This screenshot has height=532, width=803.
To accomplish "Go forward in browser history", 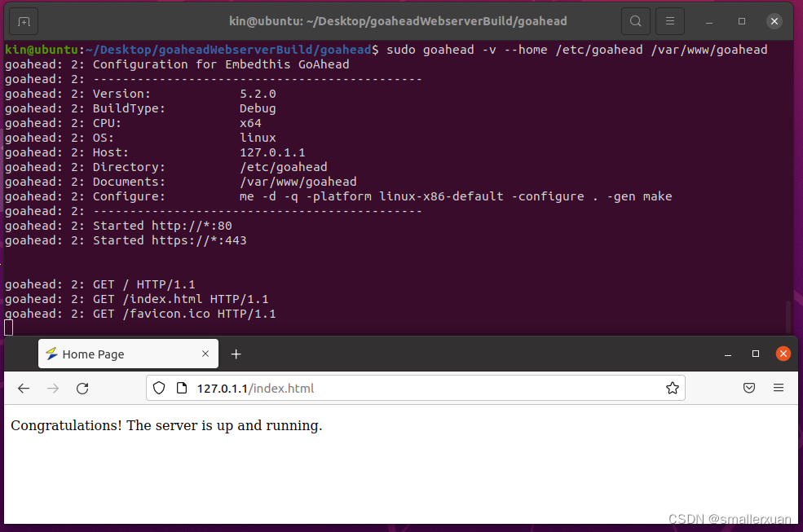I will (53, 389).
